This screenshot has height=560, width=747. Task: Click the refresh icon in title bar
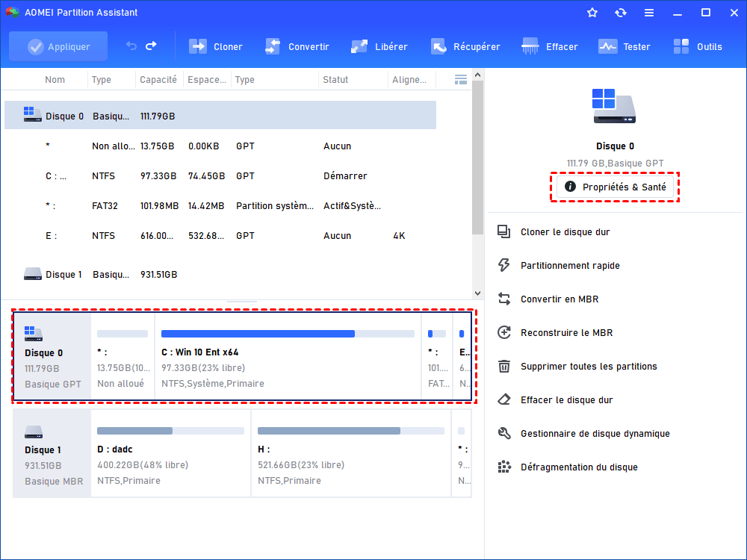tap(621, 13)
